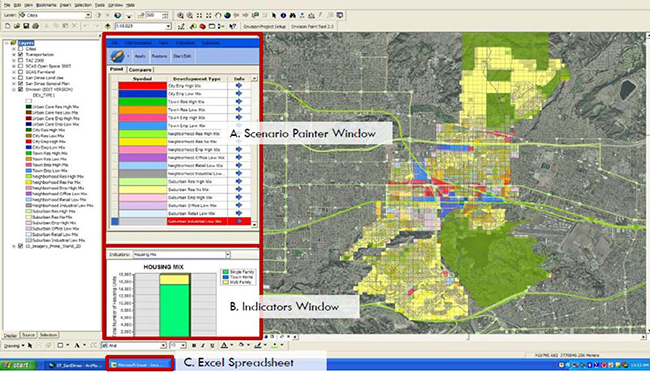Click the New Map File icon
This screenshot has height=372, width=650.
click(x=7, y=26)
